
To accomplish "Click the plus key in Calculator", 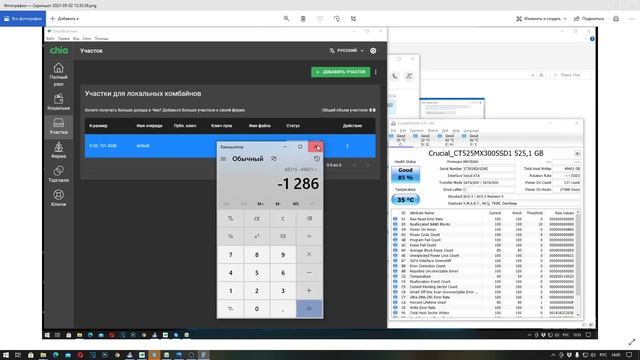I will tap(309, 291).
